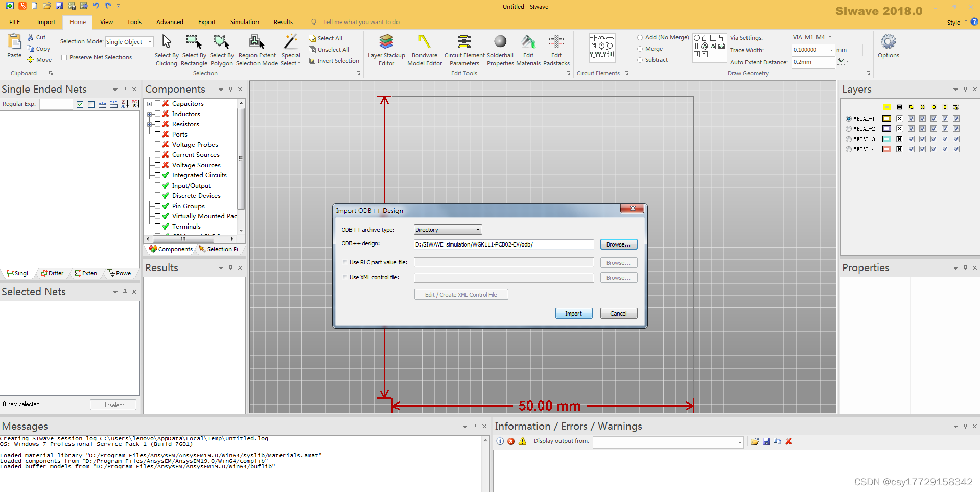Click Cut in the Clipboard group
Image resolution: width=980 pixels, height=492 pixels.
coord(36,37)
